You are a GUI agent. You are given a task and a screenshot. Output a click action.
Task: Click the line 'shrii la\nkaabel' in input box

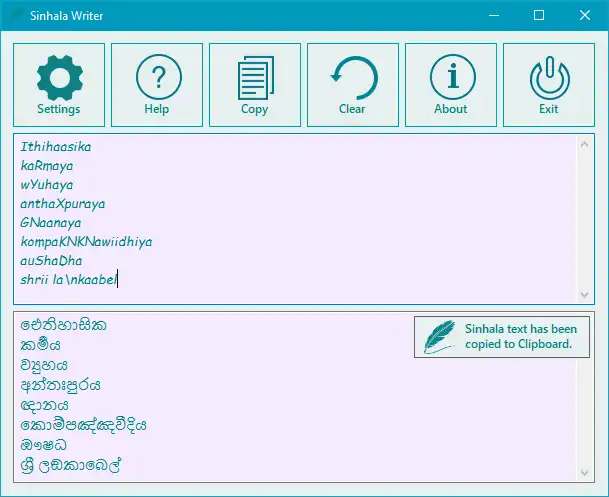point(69,280)
